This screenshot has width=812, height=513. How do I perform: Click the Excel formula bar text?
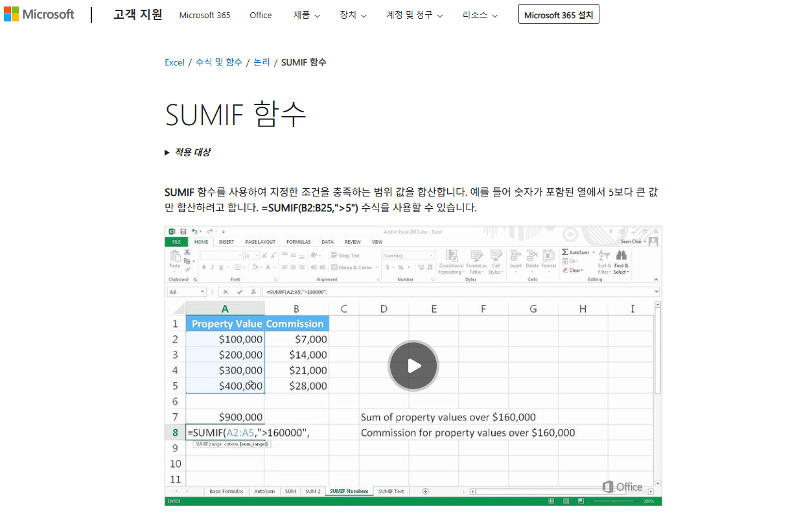coord(297,292)
